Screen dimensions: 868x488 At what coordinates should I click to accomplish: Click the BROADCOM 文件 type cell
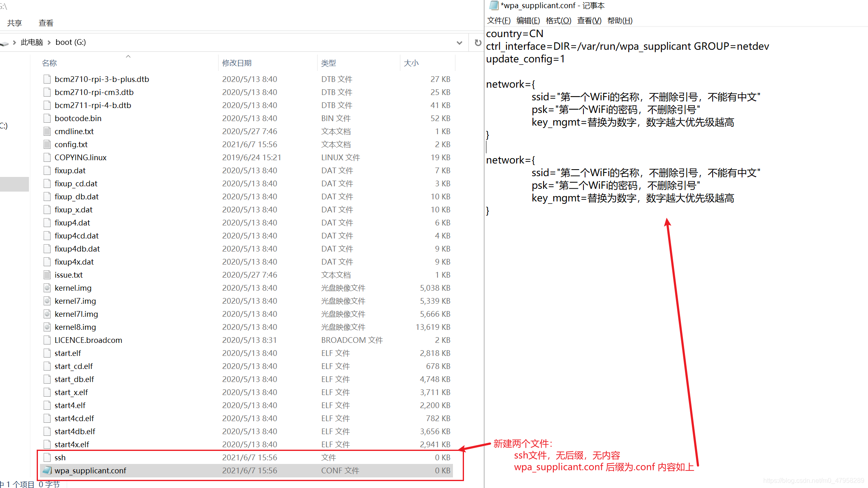[352, 340]
